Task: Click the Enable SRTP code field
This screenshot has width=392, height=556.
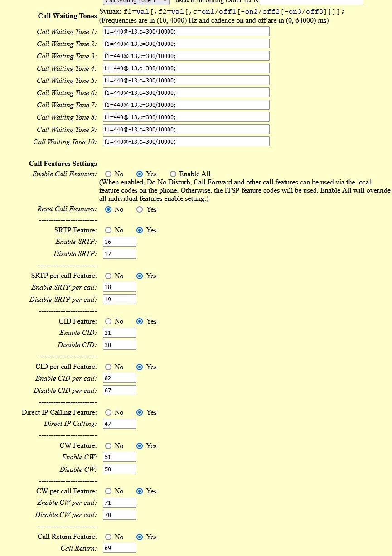Action: pos(120,242)
